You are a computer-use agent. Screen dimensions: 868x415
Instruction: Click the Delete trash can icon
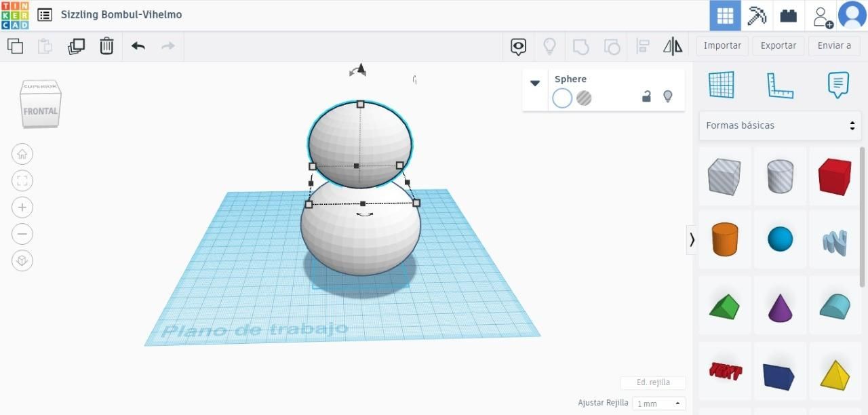pyautogui.click(x=106, y=46)
